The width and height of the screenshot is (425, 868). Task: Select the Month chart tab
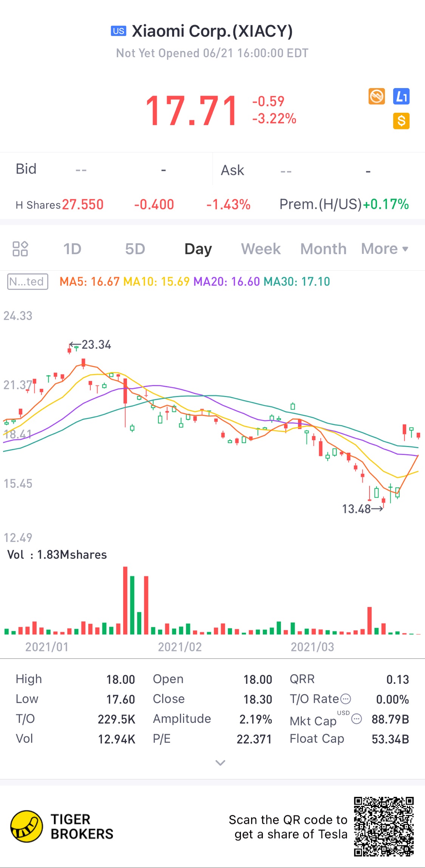point(323,249)
